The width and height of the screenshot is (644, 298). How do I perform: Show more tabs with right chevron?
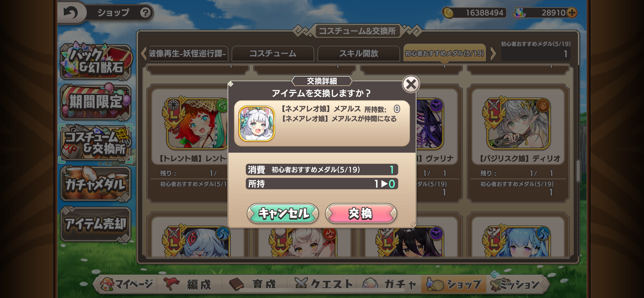click(x=493, y=53)
